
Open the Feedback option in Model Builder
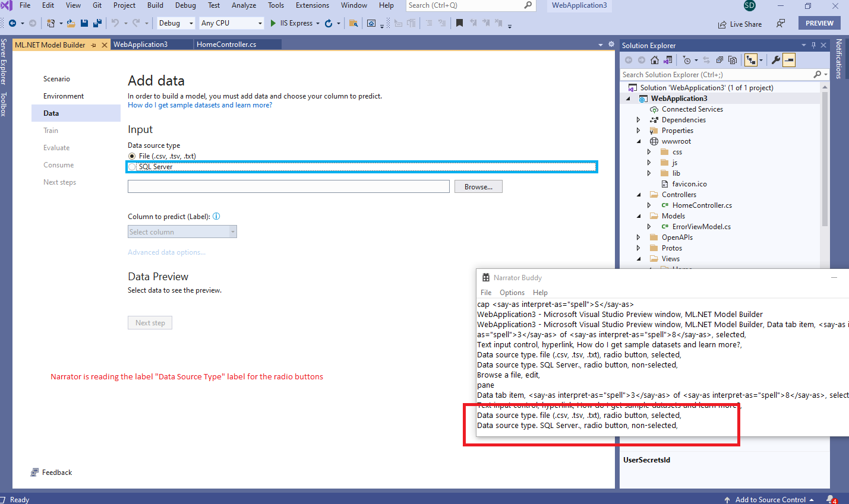point(52,472)
